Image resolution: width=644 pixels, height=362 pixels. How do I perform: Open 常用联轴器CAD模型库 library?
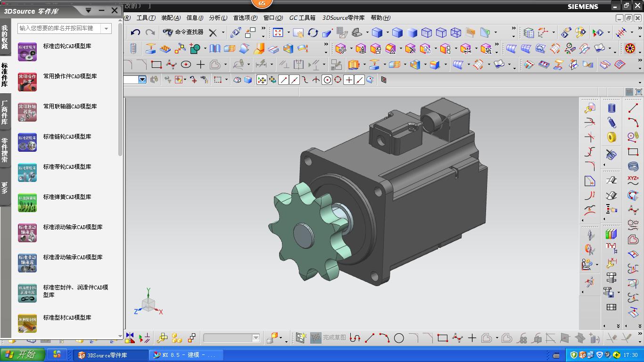pos(70,107)
